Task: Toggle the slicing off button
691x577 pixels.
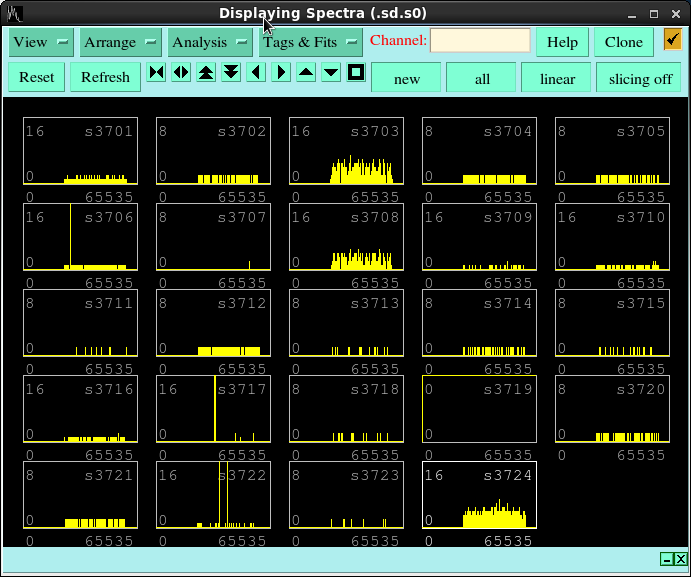Action: pos(640,78)
